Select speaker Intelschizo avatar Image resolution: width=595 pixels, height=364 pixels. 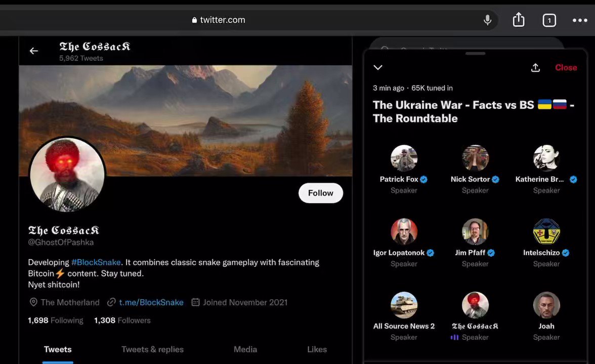546,232
